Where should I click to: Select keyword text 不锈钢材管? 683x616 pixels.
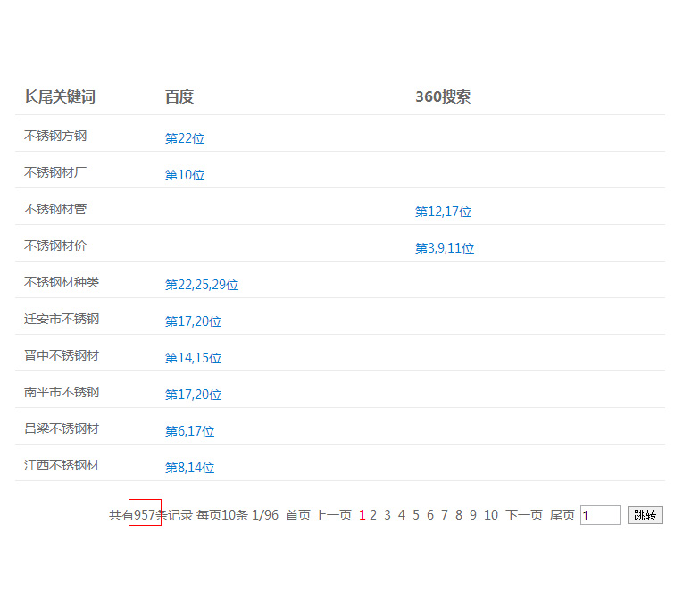[x=55, y=209]
